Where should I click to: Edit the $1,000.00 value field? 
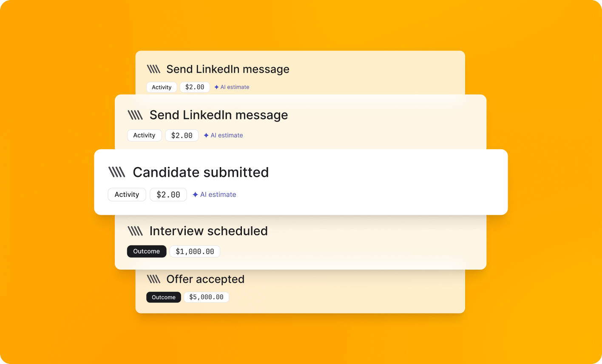coord(195,251)
